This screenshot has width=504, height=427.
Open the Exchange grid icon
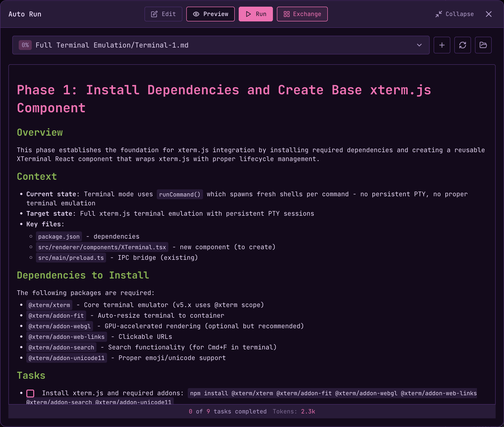coord(287,14)
